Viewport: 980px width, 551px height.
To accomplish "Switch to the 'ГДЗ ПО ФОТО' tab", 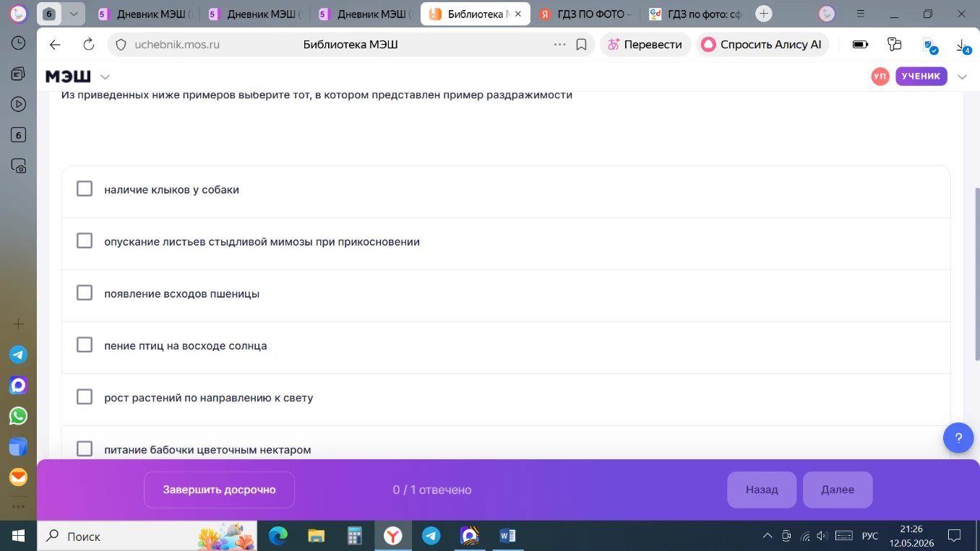I will tap(585, 14).
